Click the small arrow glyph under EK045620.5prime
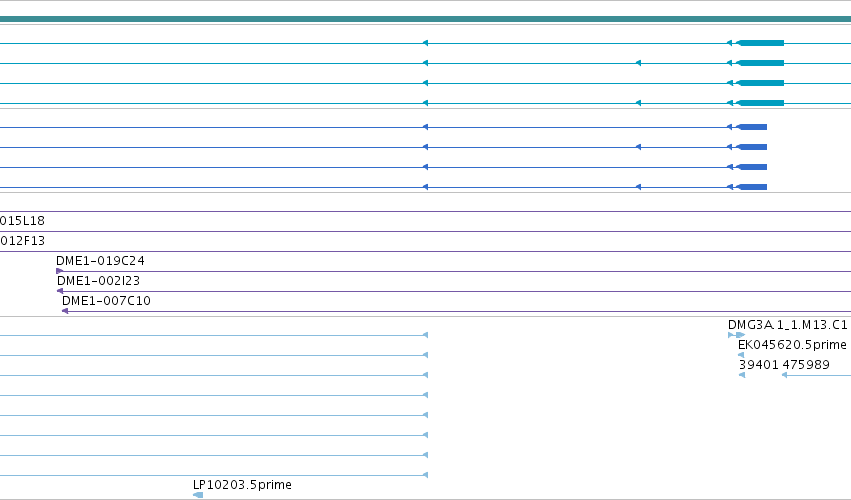Image resolution: width=851 pixels, height=500 pixels. point(741,355)
